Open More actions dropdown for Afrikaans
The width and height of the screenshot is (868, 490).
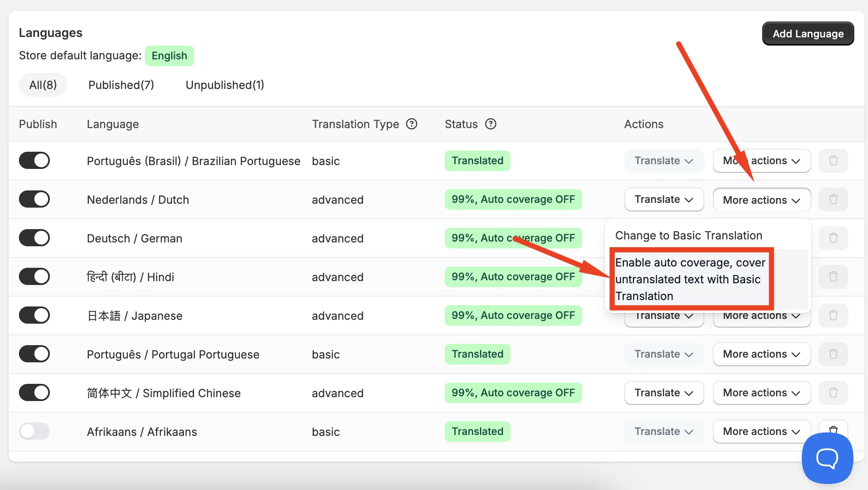761,432
